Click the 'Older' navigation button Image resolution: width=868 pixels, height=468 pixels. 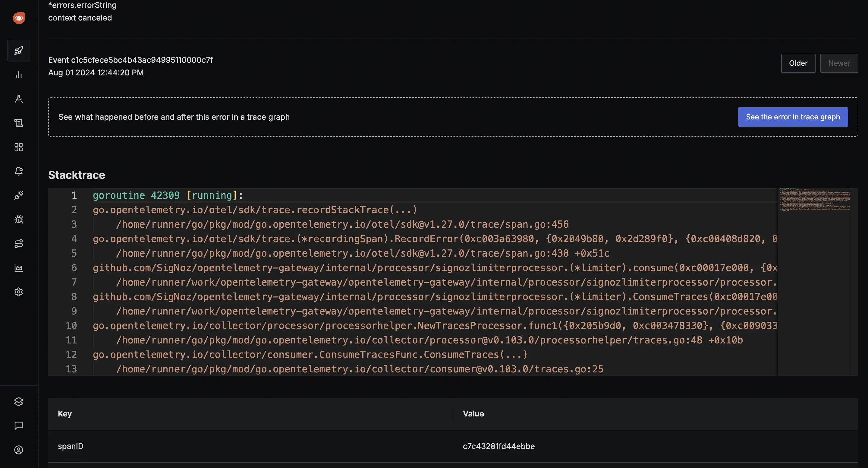tap(798, 63)
